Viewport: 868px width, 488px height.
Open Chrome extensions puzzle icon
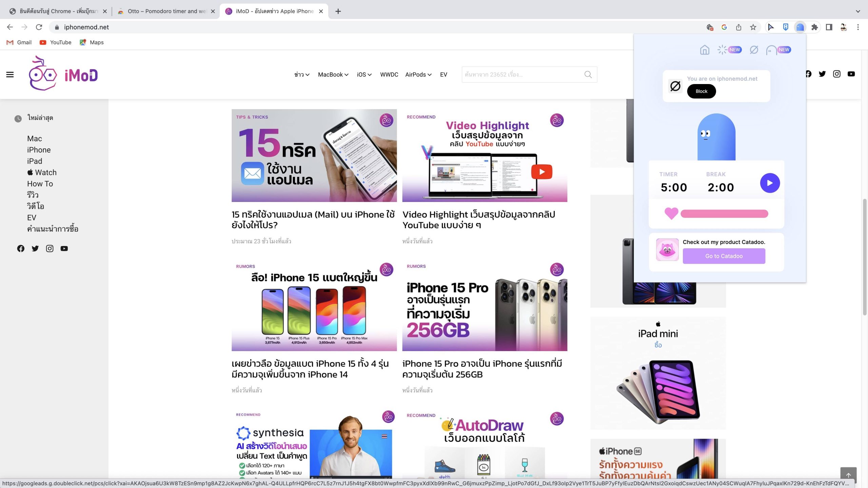coord(814,27)
